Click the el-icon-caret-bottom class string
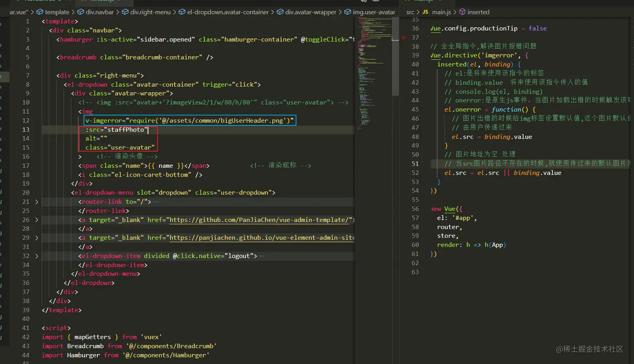The width and height of the screenshot is (634, 364). (x=151, y=175)
